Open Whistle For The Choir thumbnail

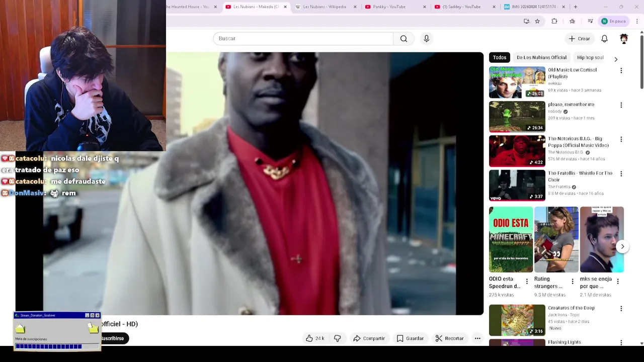click(517, 186)
